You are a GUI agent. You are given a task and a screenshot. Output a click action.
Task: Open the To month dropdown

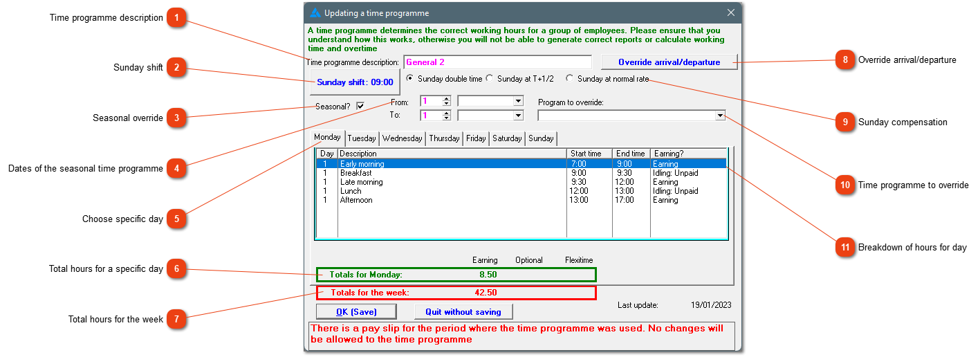tap(518, 115)
